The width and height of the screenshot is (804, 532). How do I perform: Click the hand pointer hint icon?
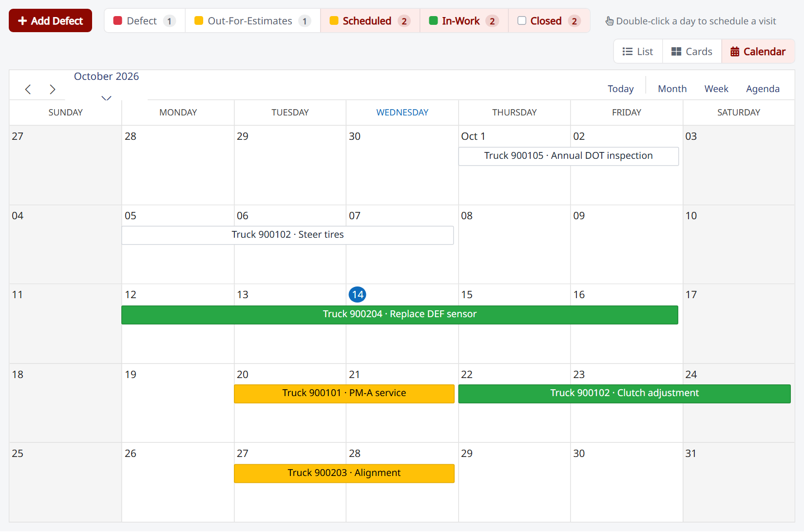(609, 21)
